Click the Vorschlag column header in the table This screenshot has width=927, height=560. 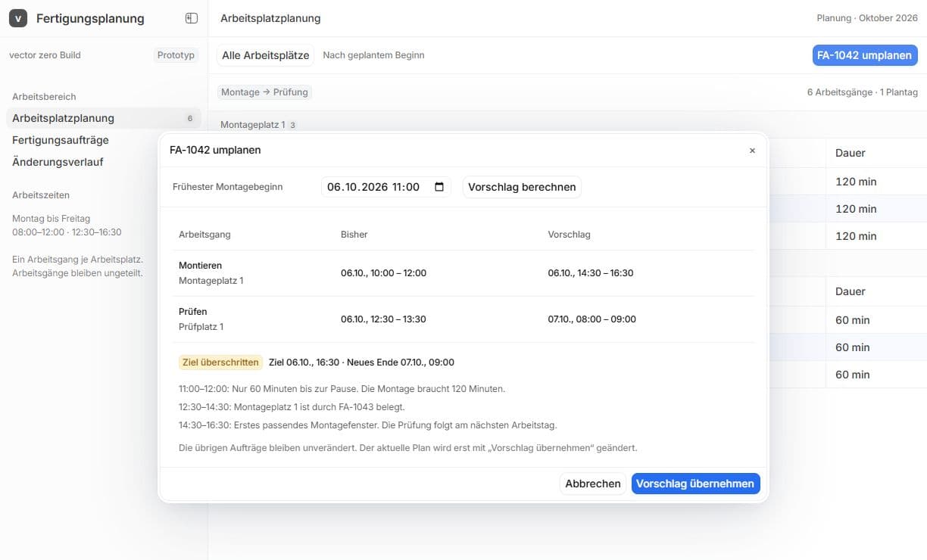[570, 235]
